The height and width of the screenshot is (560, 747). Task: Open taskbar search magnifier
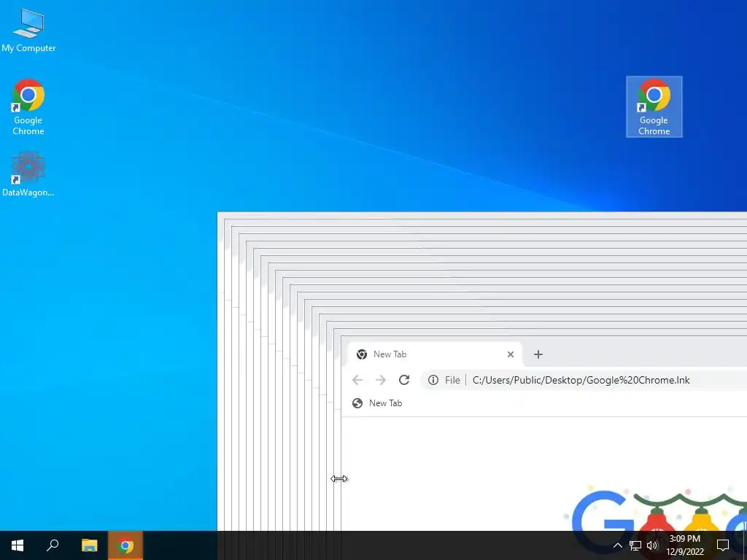[x=53, y=545]
